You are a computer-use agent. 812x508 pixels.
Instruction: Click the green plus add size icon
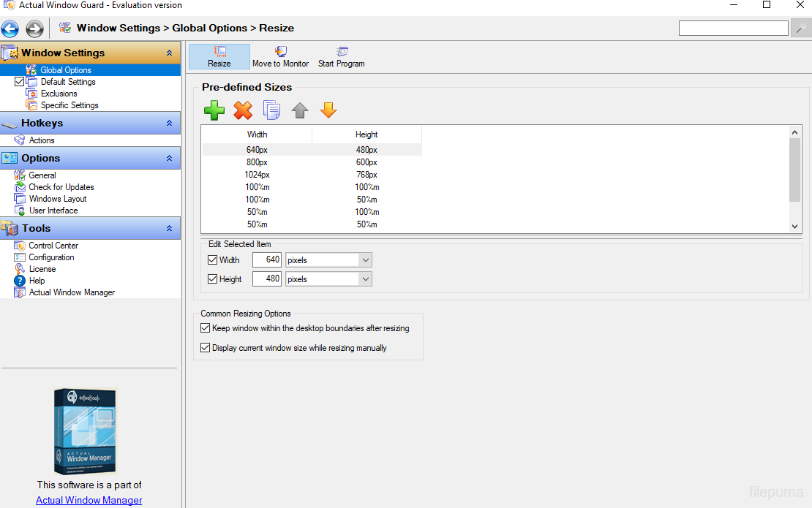click(214, 110)
